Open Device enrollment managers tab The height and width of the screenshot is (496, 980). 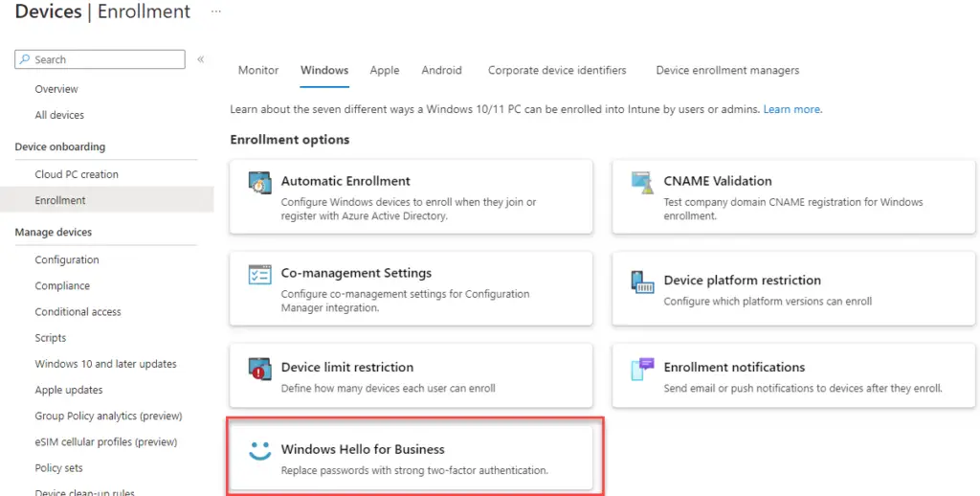click(x=727, y=70)
